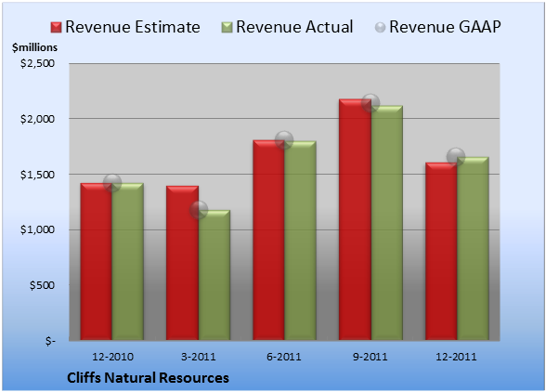Select the Revenue Actual legend label
This screenshot has width=546, height=392.
click(294, 27)
